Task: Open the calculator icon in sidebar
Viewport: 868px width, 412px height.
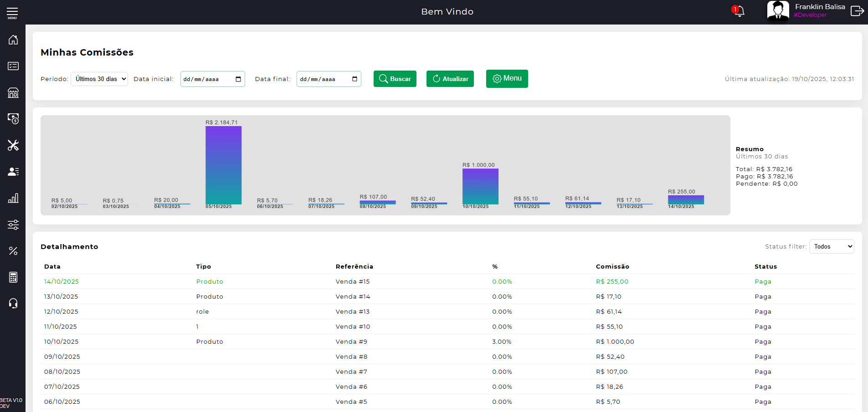Action: pyautogui.click(x=13, y=277)
